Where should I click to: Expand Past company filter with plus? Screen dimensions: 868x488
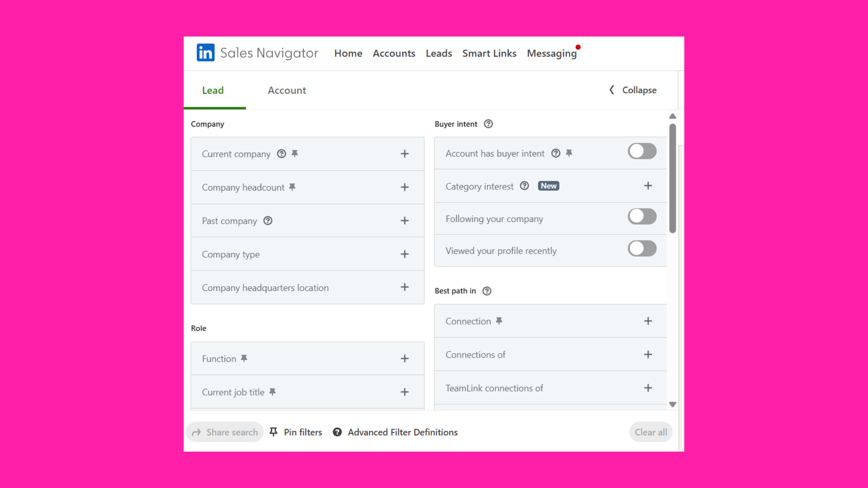[405, 220]
